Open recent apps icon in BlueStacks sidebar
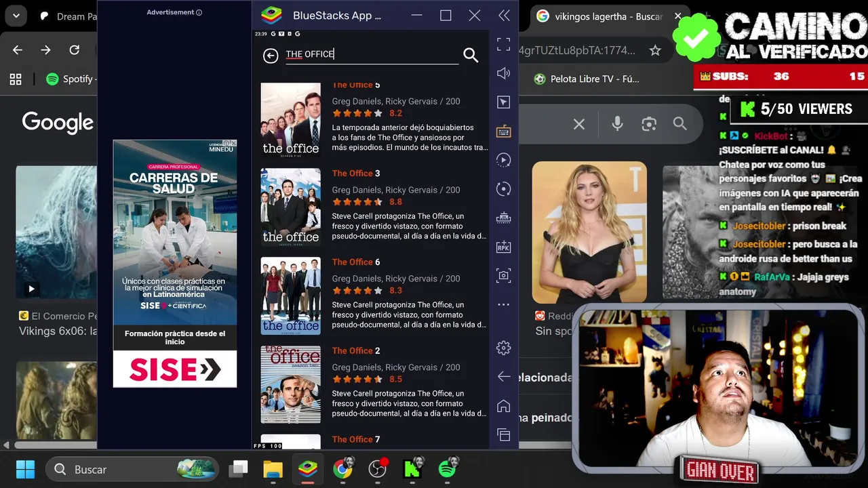 (x=503, y=434)
